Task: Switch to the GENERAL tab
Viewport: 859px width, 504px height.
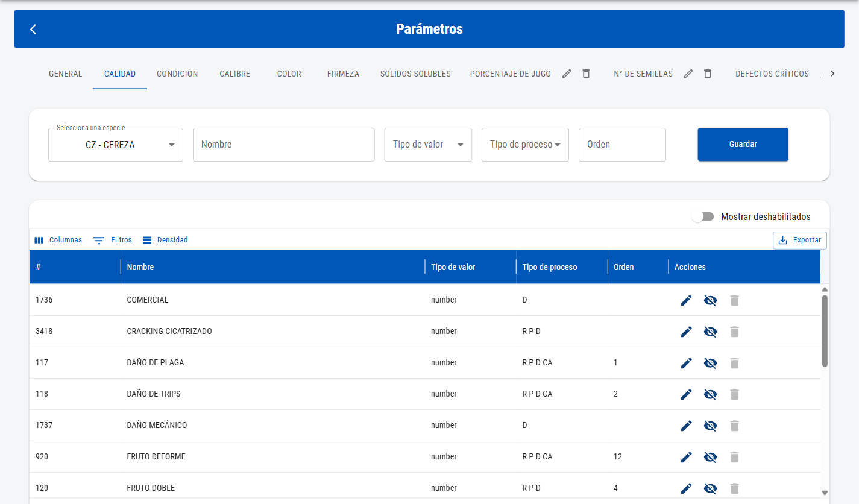Action: click(65, 74)
